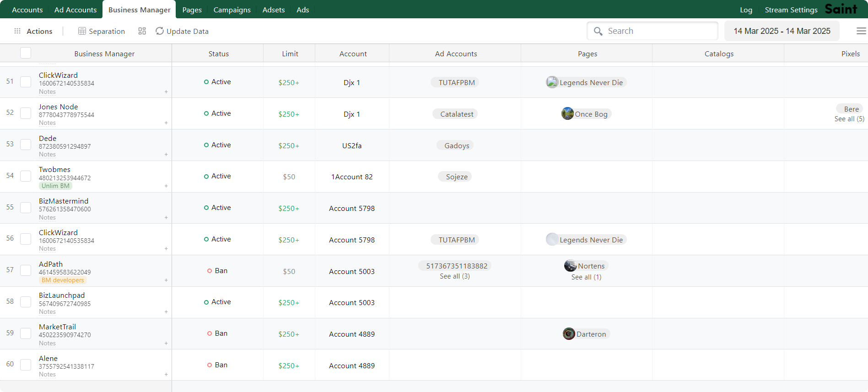Click plus icon in row 56 ClickWizard
This screenshot has height=392, width=868.
(166, 249)
